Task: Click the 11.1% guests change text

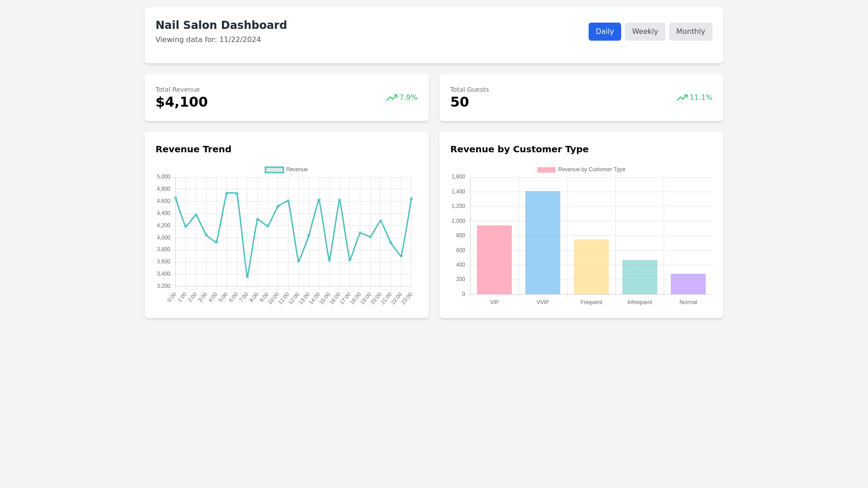Action: tap(701, 98)
